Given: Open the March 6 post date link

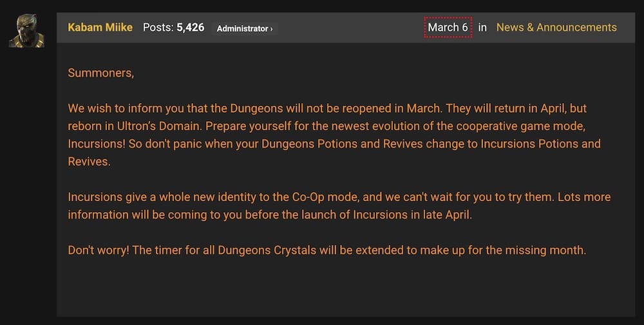Looking at the screenshot, I should 448,27.
